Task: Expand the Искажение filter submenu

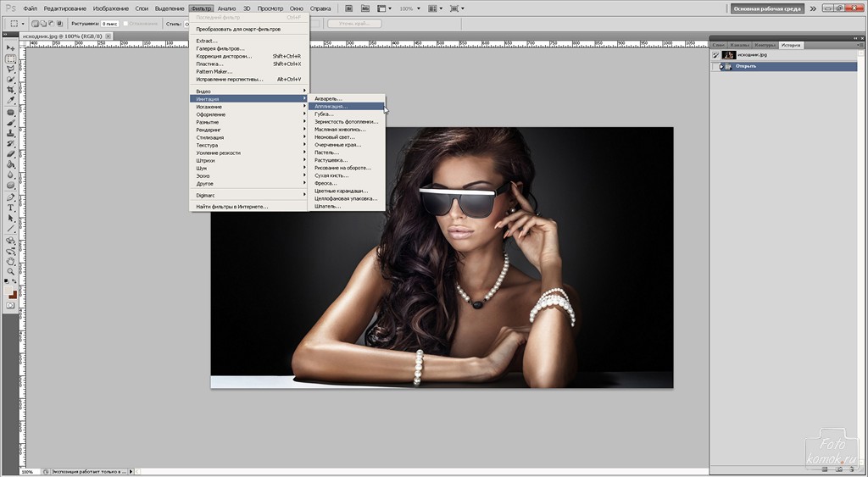Action: coord(248,107)
